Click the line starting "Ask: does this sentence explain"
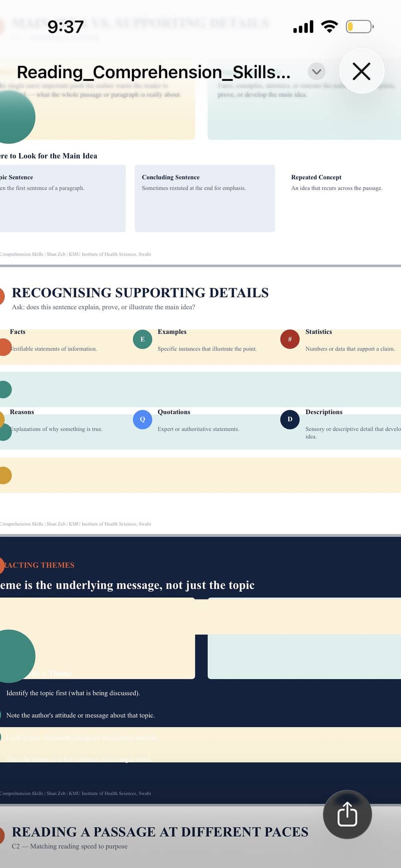 coord(103,307)
